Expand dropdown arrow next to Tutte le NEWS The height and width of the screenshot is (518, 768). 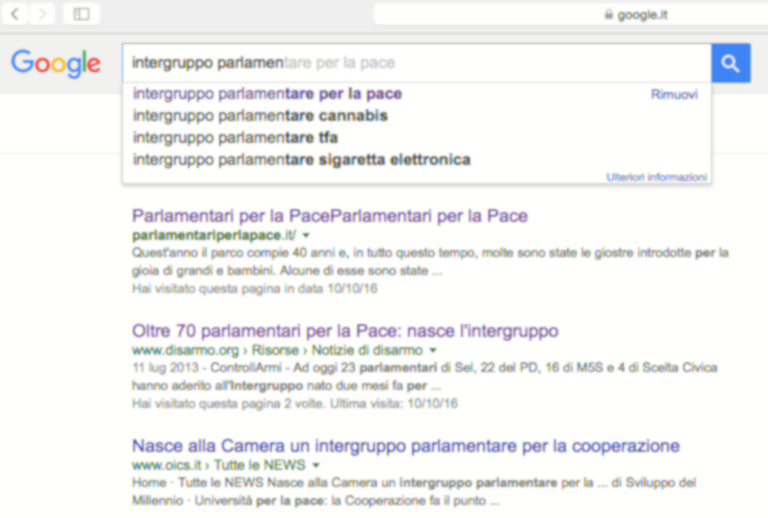[316, 465]
